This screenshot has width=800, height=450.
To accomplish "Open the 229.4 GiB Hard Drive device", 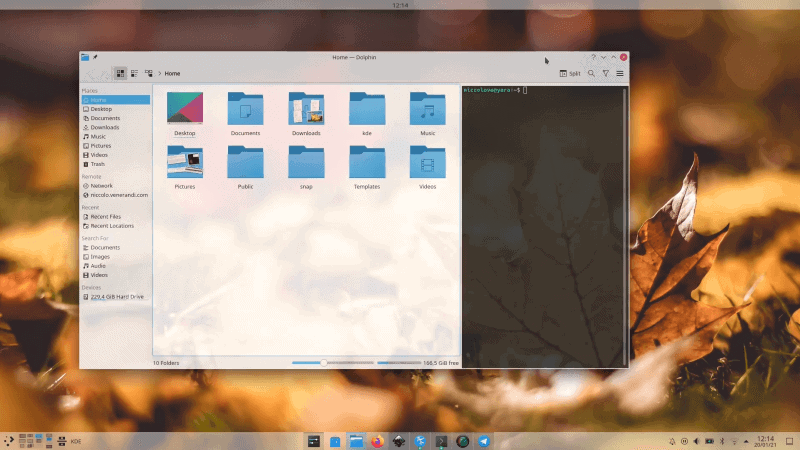I will 115,297.
